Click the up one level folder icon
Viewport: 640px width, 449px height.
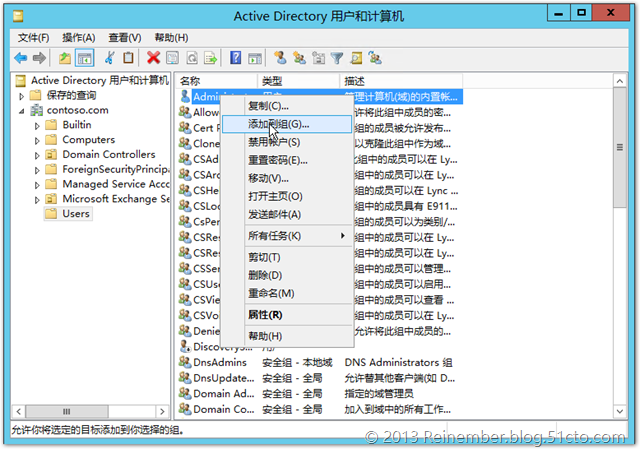click(65, 58)
